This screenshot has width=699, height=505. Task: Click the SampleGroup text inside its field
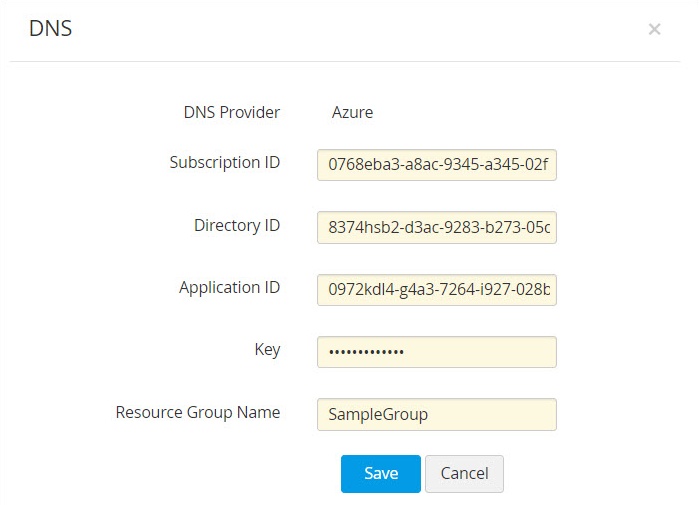[x=378, y=414]
